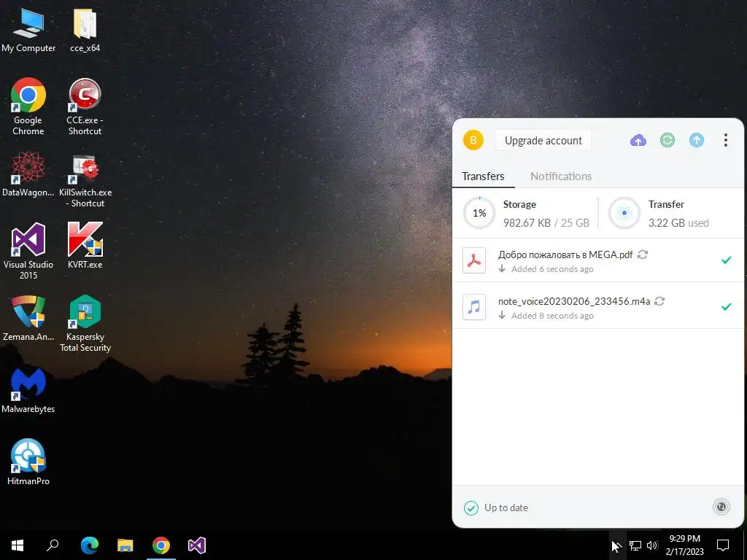Image resolution: width=747 pixels, height=560 pixels.
Task: Open the three-dot options menu
Action: (x=726, y=140)
